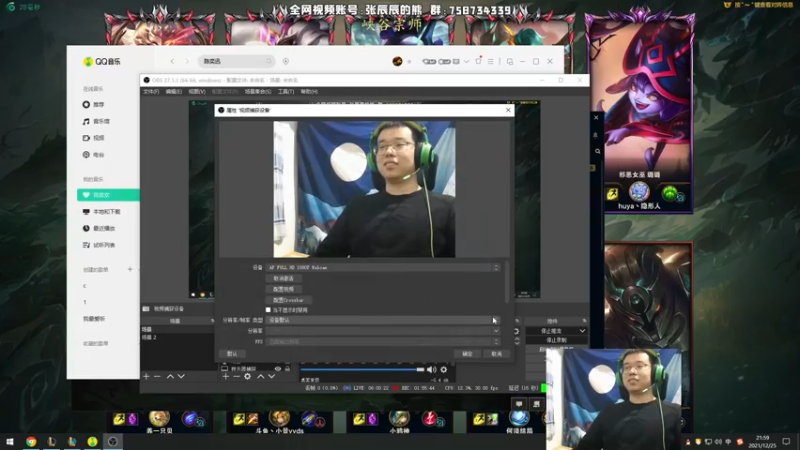
Task: Remove source with the sources minus button
Action: (236, 377)
